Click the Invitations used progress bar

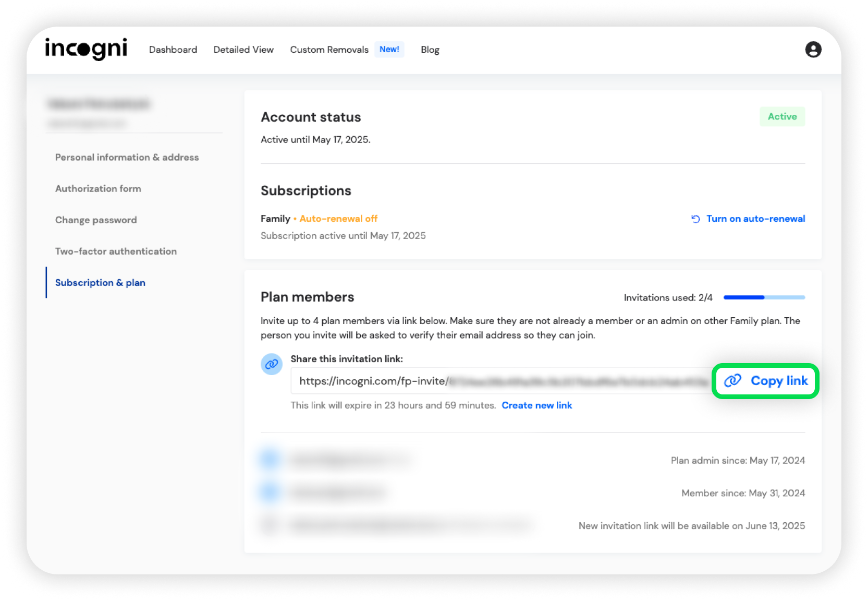pyautogui.click(x=764, y=297)
